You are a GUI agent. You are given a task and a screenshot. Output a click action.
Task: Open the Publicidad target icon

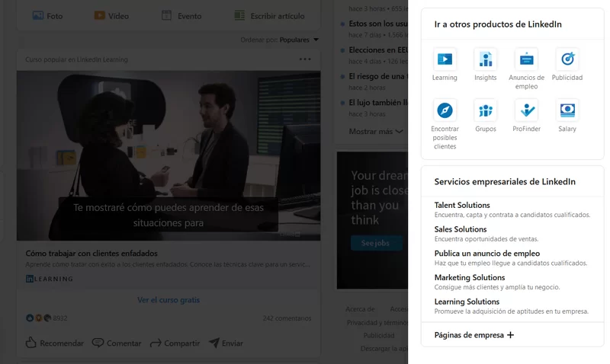click(x=567, y=59)
